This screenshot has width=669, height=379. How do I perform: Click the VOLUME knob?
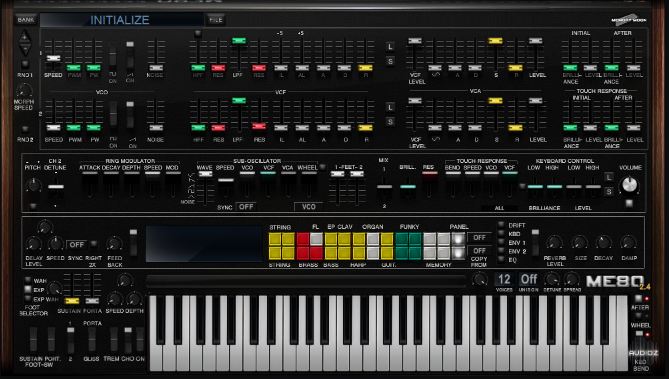point(630,184)
